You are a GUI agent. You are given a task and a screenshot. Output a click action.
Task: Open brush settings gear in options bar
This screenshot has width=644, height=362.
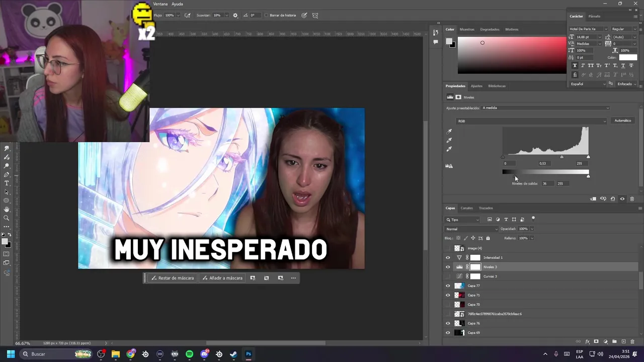(x=235, y=15)
